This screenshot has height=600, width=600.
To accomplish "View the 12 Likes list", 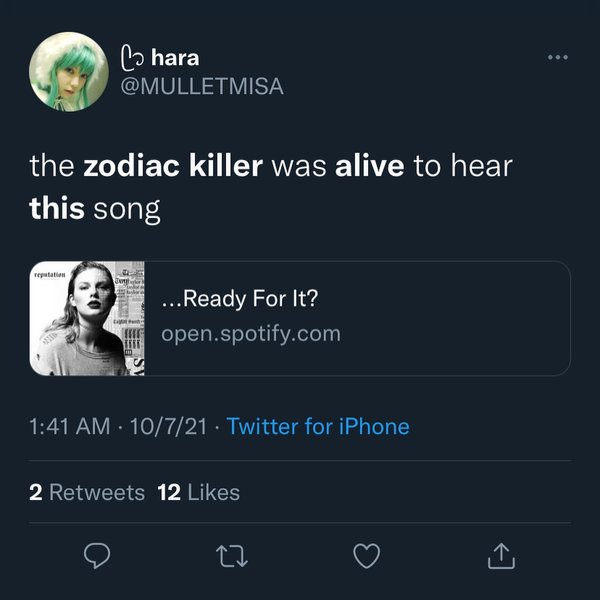I will click(x=199, y=492).
